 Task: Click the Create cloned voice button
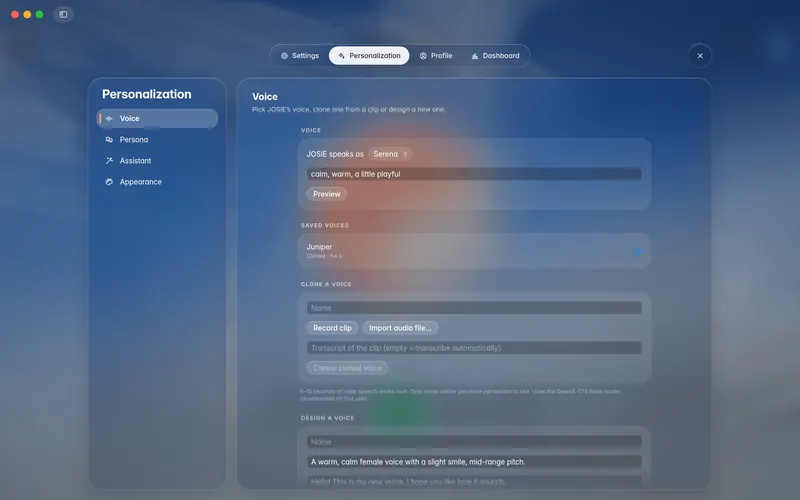[347, 368]
